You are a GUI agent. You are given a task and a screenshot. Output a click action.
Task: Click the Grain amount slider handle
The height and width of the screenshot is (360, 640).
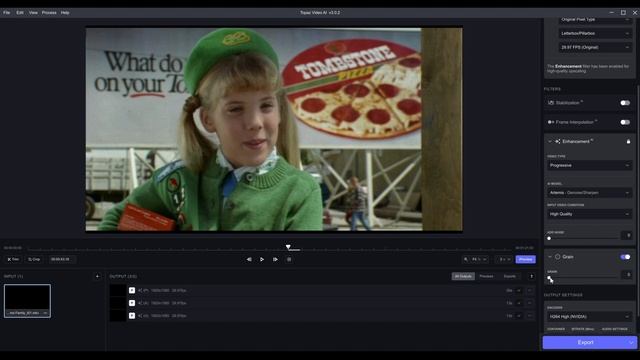pos(549,278)
